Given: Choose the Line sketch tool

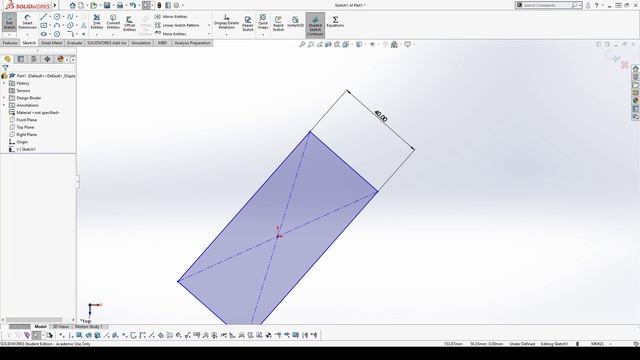Looking at the screenshot, I should [x=44, y=17].
